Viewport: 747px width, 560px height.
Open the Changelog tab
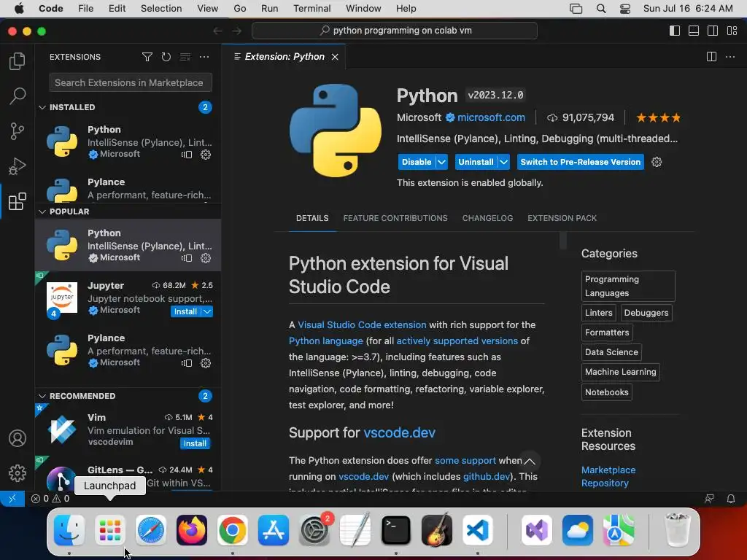pos(487,218)
